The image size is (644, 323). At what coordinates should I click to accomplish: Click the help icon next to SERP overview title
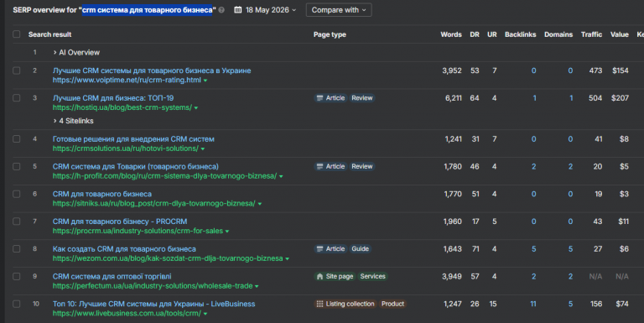pyautogui.click(x=221, y=10)
